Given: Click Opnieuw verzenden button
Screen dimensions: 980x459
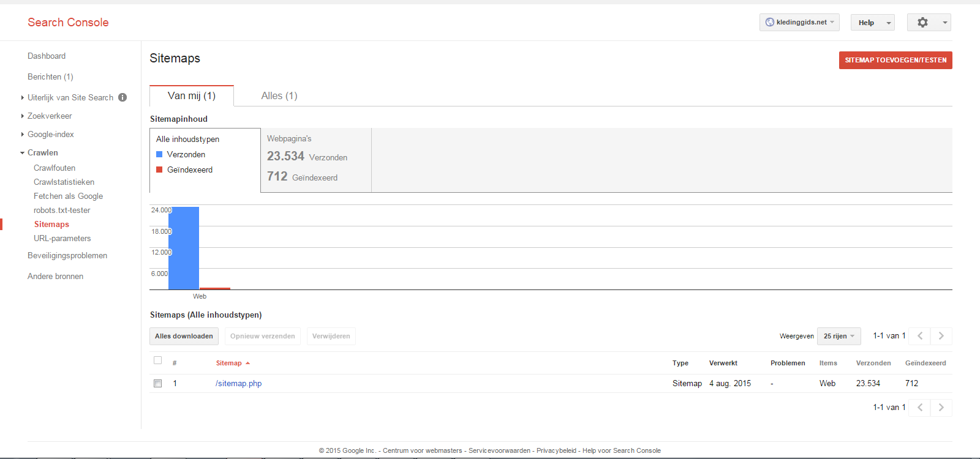Looking at the screenshot, I should tap(262, 336).
